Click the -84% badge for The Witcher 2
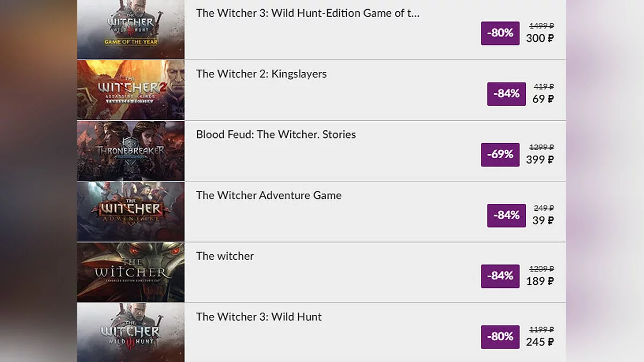This screenshot has height=362, width=644. (506, 93)
